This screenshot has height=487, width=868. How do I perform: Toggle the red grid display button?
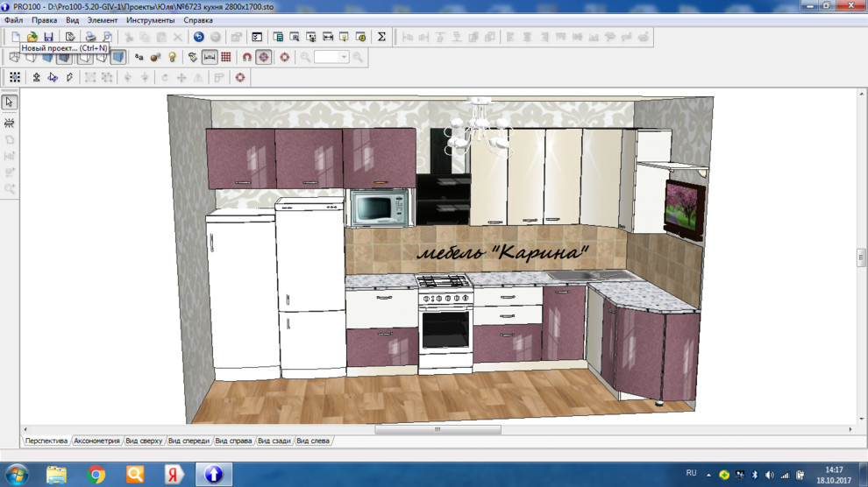point(226,57)
